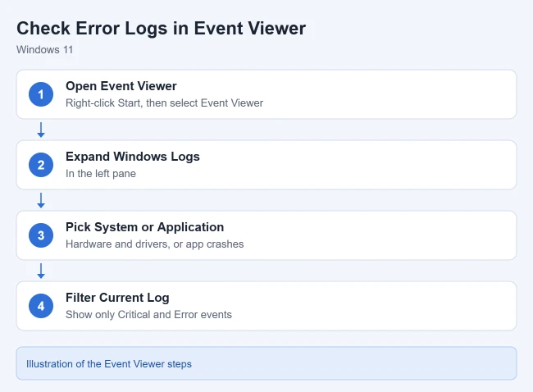Click the "Open Event Viewer" step title
Viewport: 533px width, 392px height.
tap(121, 86)
